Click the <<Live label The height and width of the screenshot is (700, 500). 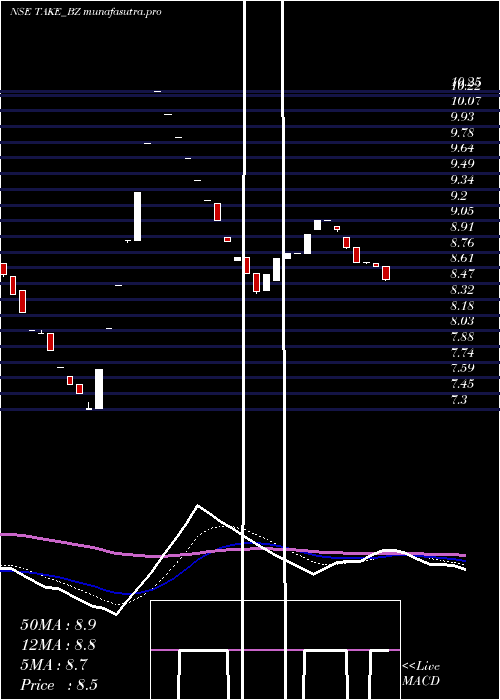(421, 666)
